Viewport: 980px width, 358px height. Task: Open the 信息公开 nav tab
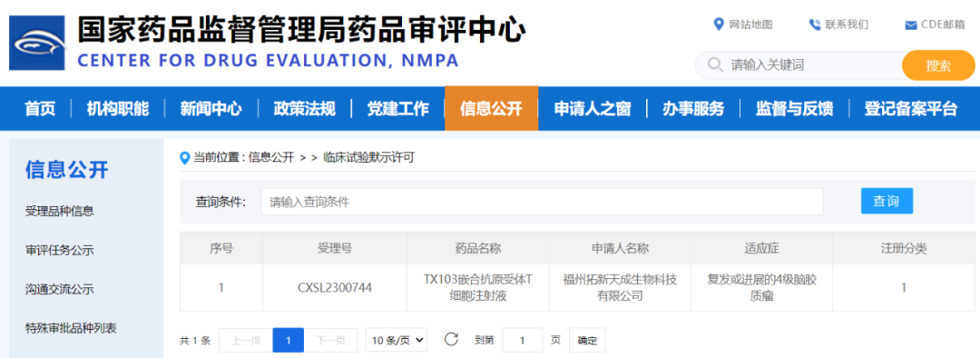click(491, 108)
